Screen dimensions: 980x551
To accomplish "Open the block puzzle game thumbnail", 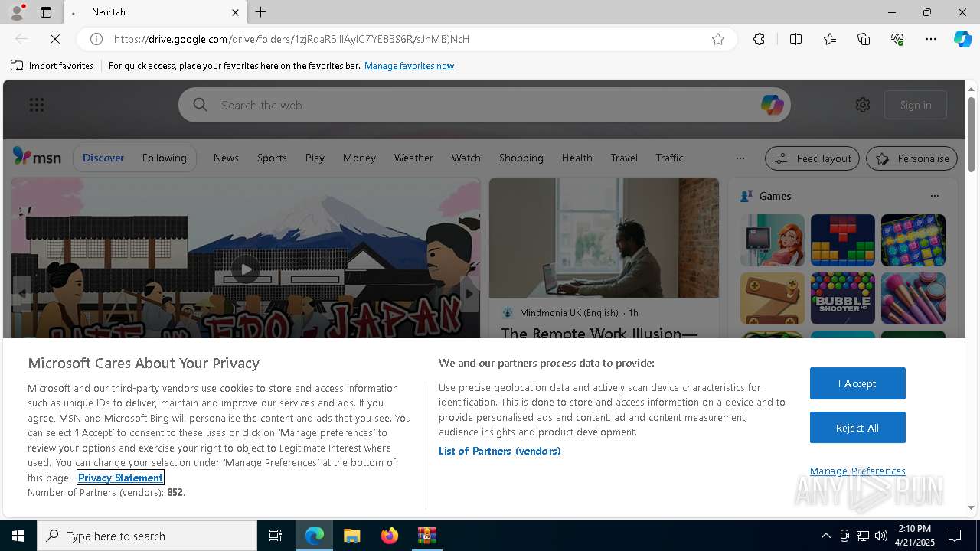I will click(x=842, y=240).
